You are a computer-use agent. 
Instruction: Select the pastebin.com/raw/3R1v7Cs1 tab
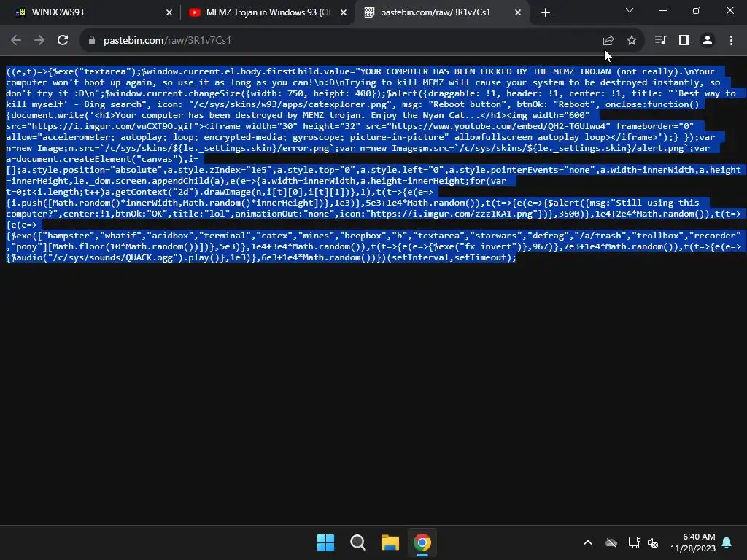(442, 12)
